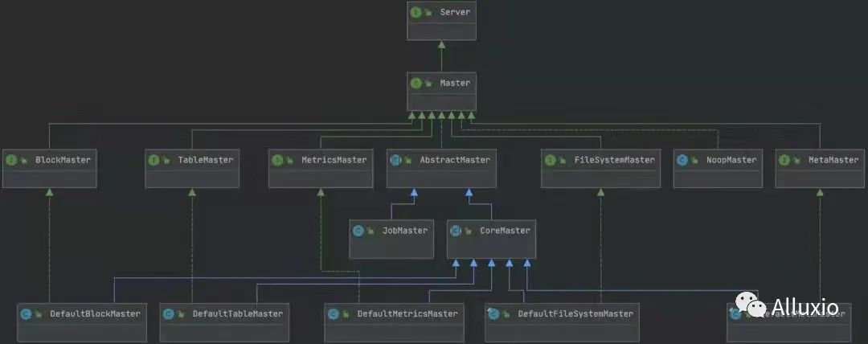Select the 'Master' label in the diagram
868x344 pixels.
(455, 83)
